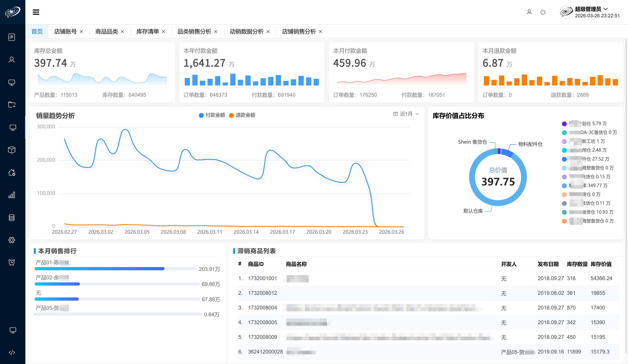Click the hamburger menu collapse icon
The image size is (628, 364).
[36, 12]
